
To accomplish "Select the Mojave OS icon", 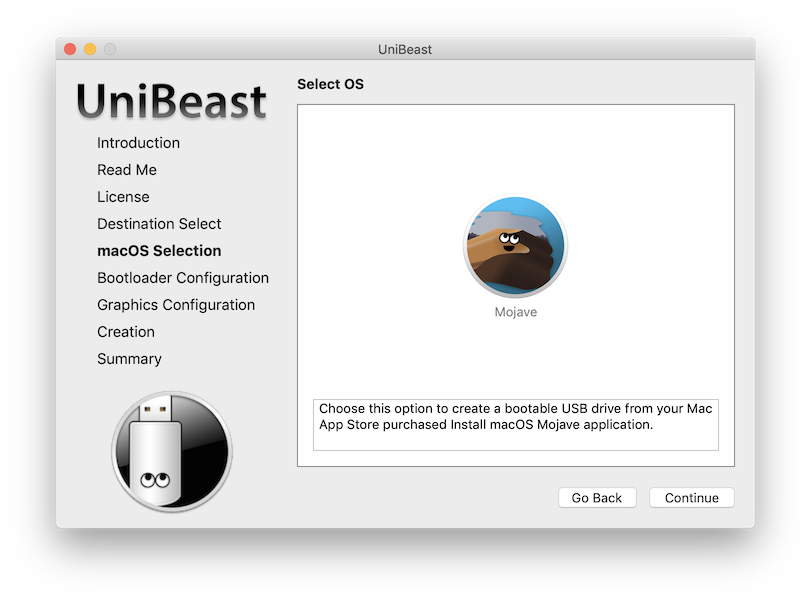I will pos(515,246).
